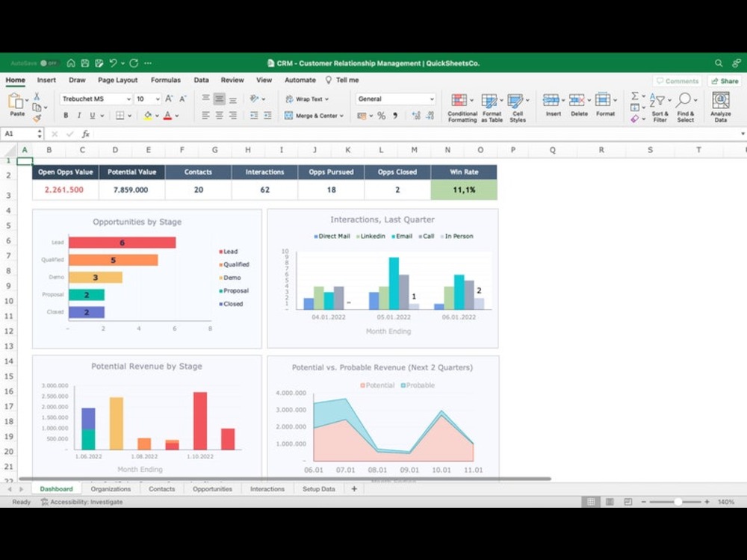Toggle middle vertical alignment button

(219, 99)
